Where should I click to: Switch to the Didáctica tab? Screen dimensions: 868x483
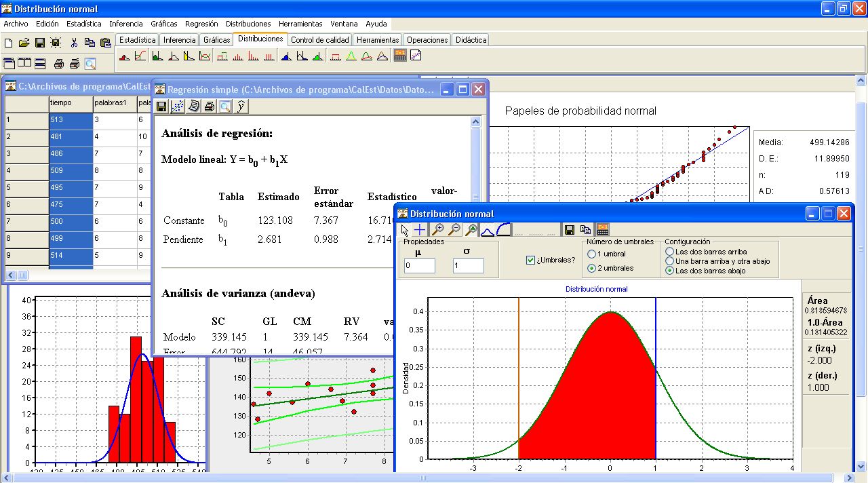tap(471, 40)
